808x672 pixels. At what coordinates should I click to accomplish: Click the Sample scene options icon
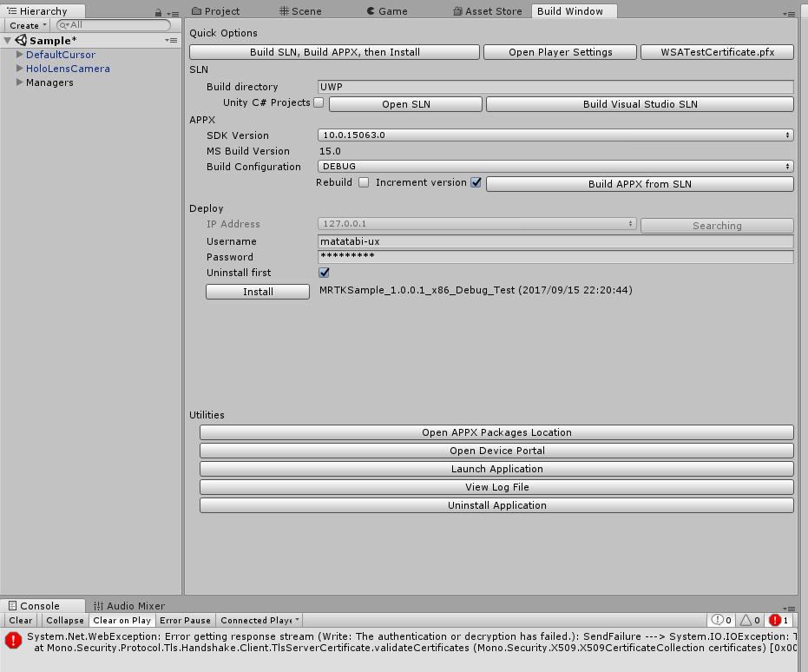(x=171, y=40)
